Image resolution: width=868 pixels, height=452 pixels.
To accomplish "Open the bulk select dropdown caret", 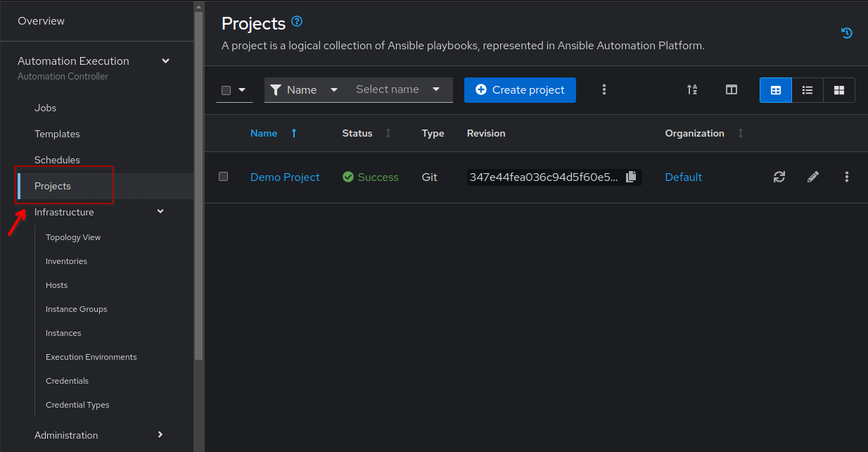I will 242,89.
